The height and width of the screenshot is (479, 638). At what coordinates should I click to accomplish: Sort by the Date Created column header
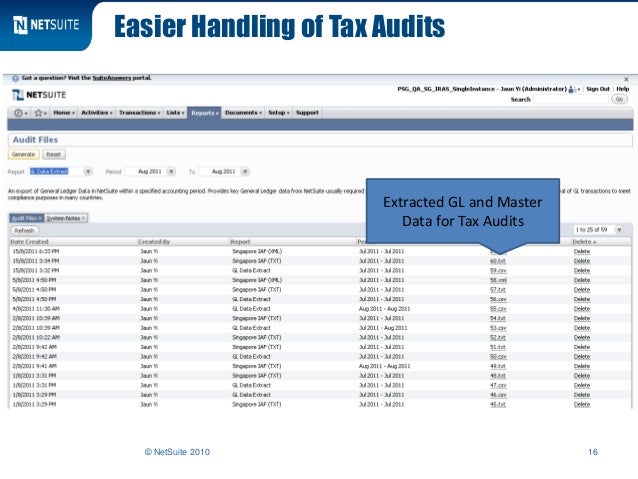tap(30, 242)
